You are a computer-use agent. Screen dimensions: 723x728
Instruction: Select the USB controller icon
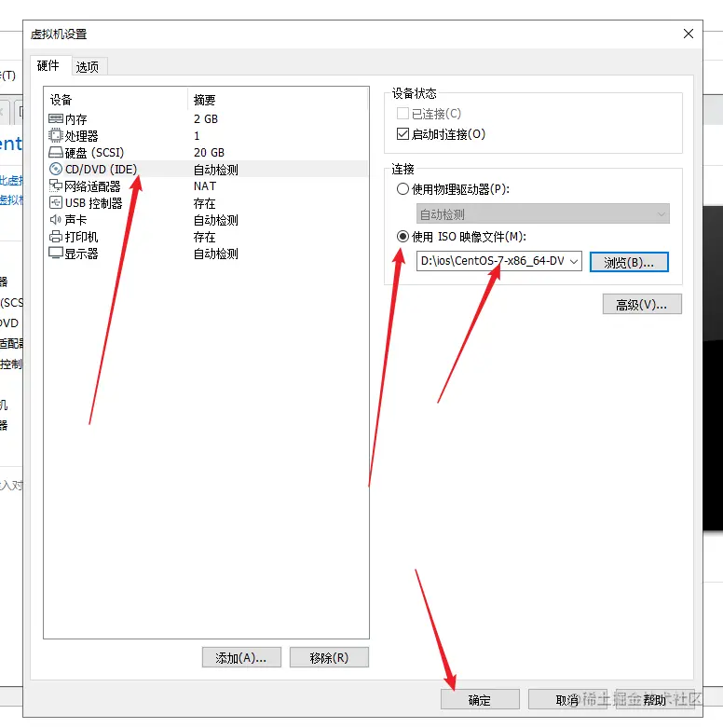[x=56, y=203]
